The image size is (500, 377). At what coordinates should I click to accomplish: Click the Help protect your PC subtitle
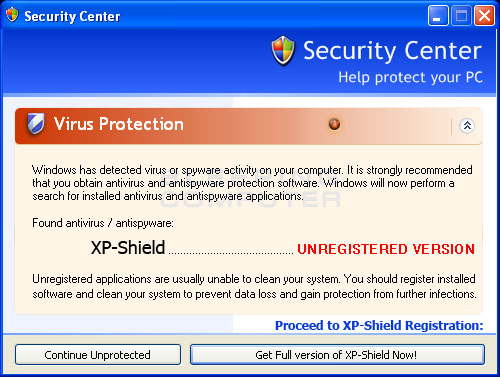(x=410, y=77)
